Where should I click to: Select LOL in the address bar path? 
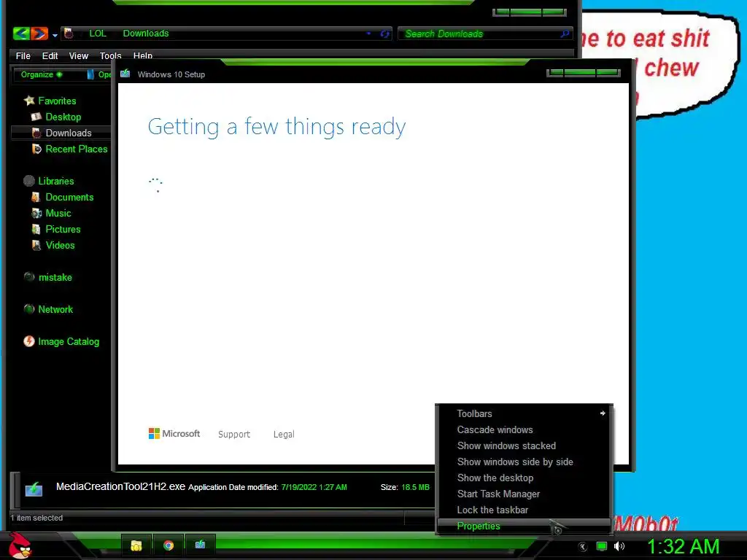(x=98, y=34)
